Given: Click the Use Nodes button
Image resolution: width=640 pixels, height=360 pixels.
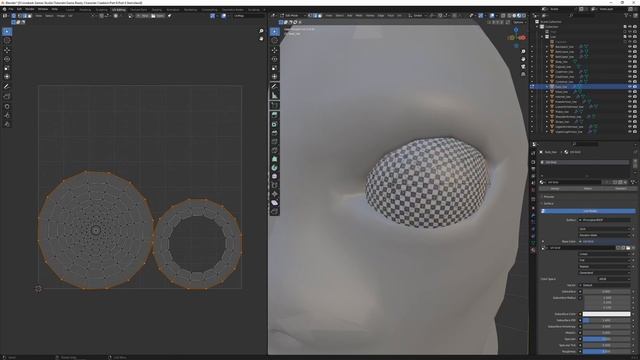Looking at the screenshot, I should 589,211.
